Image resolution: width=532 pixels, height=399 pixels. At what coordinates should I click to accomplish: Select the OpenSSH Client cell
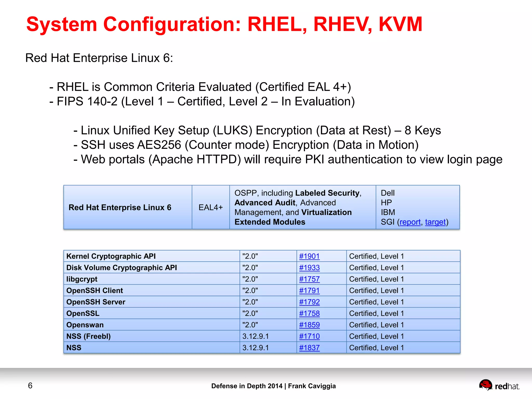[x=152, y=290]
